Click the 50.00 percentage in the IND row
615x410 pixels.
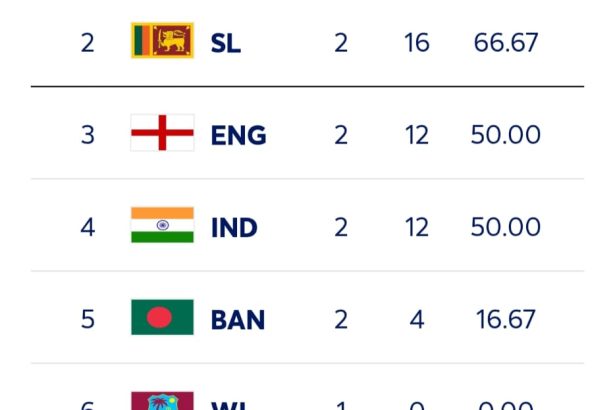(x=506, y=227)
